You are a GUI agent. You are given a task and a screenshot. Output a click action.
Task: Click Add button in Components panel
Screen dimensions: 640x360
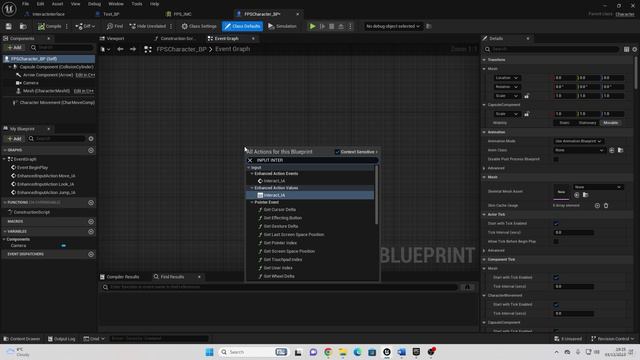(14, 47)
